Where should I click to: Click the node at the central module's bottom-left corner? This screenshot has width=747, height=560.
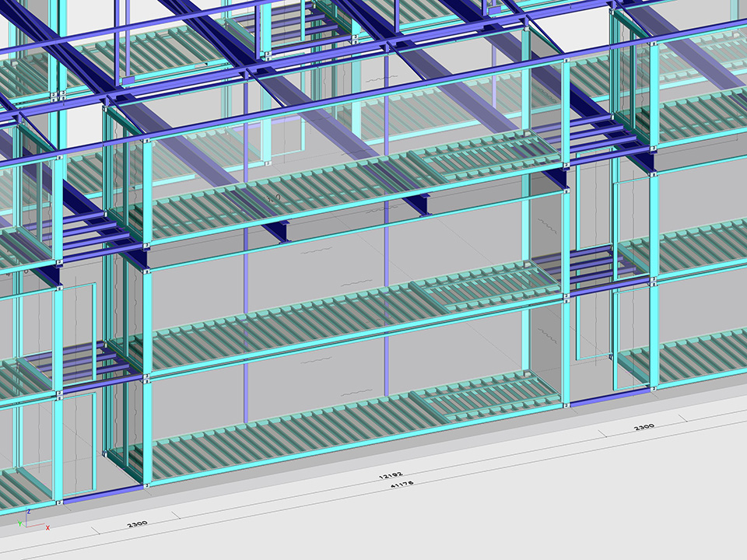pos(147,485)
